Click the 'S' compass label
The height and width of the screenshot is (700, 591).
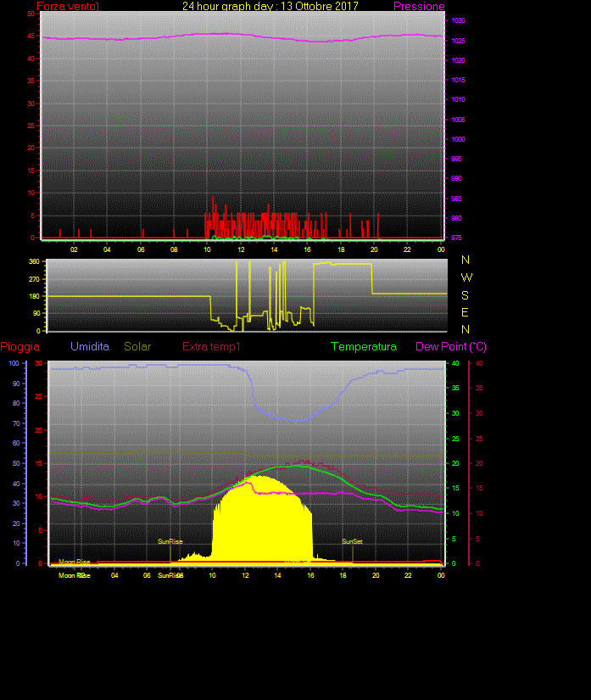(x=465, y=295)
